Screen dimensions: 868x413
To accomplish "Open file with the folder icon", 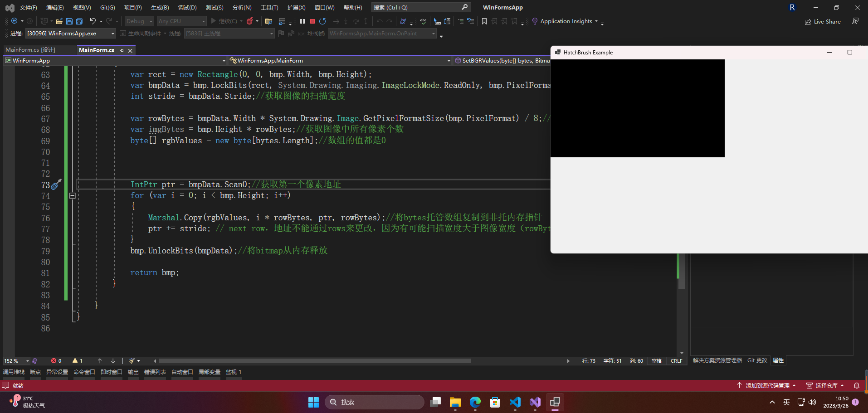I will pyautogui.click(x=59, y=21).
